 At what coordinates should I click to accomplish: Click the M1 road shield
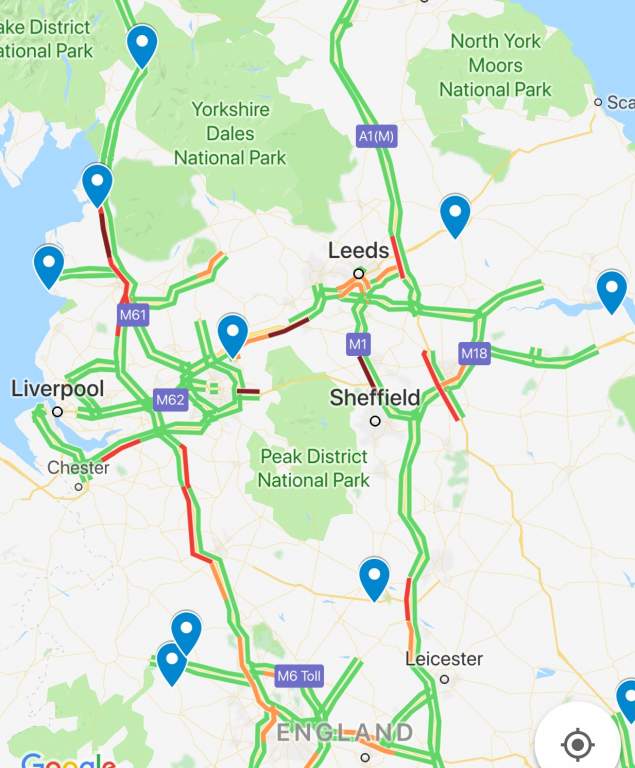pyautogui.click(x=358, y=344)
